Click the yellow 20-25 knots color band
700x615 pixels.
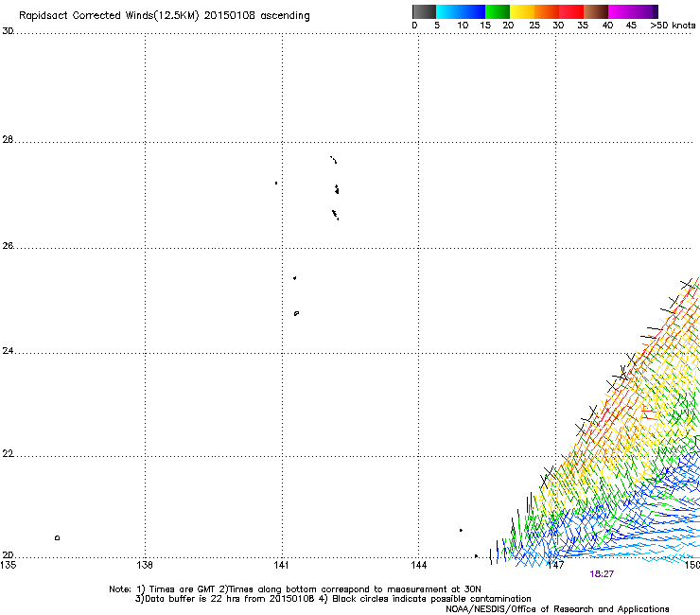coord(522,11)
